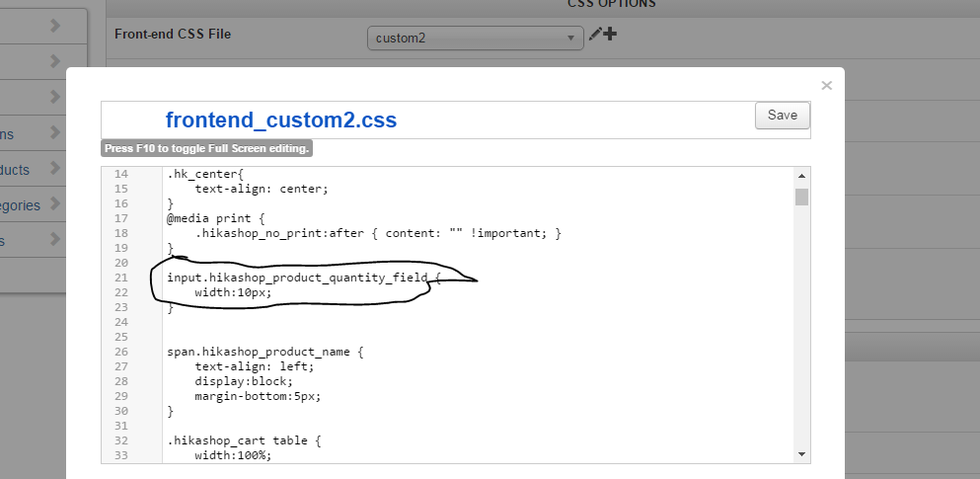The height and width of the screenshot is (479, 980).
Task: Click the editor's vertical scrollbar thumb
Action: [x=801, y=196]
